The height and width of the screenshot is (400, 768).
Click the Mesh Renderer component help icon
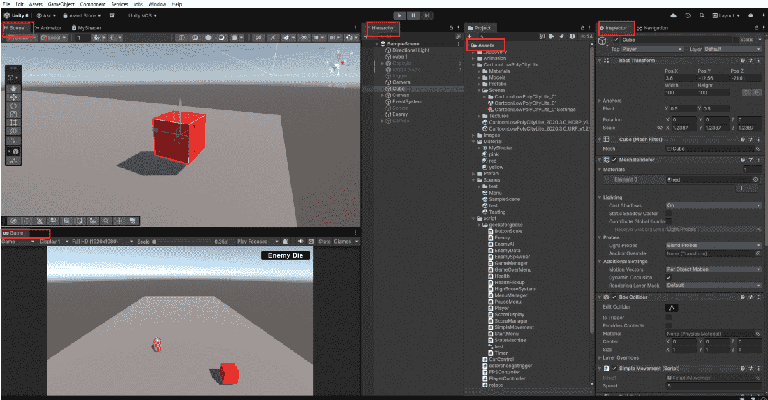[743, 160]
